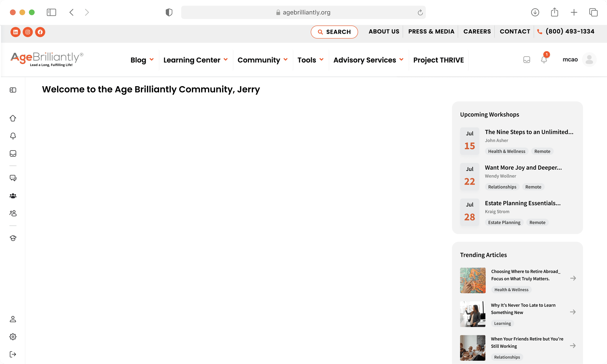Open the Facebook social icon
The width and height of the screenshot is (607, 364).
[40, 32]
